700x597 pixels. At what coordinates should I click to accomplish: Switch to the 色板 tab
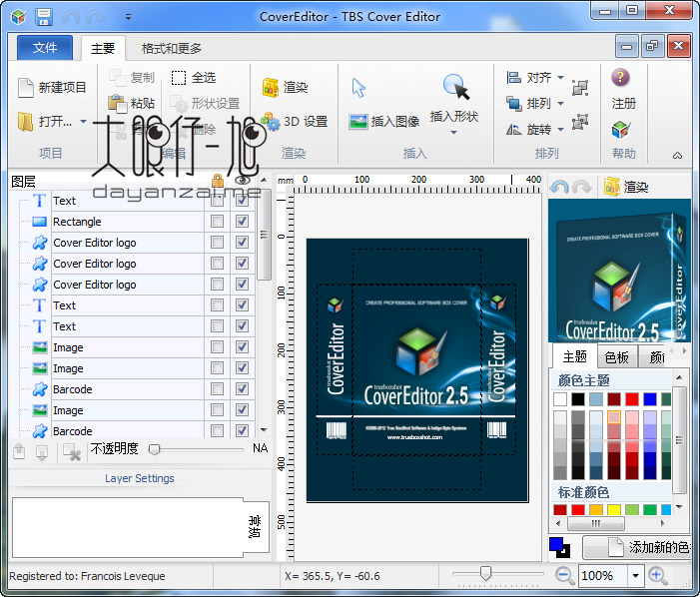click(616, 357)
